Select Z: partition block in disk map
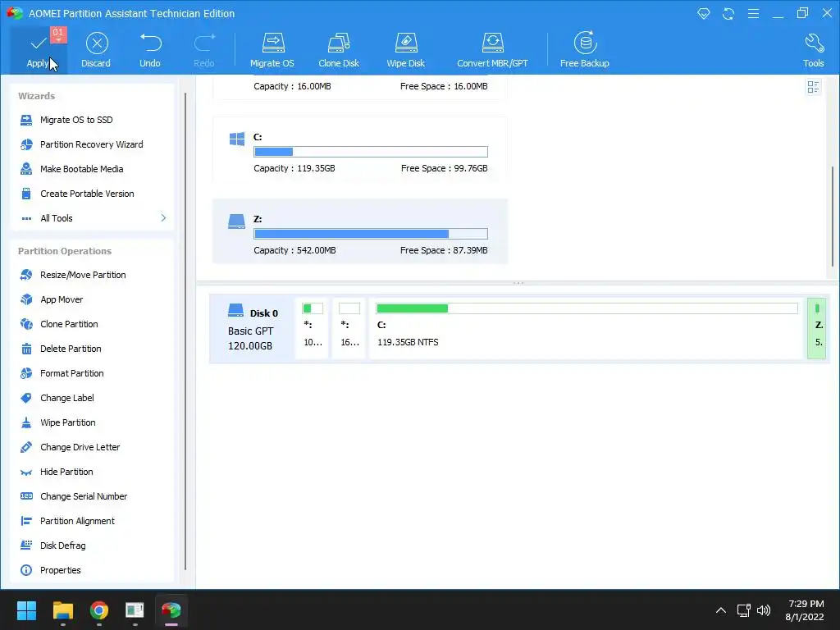Image resolution: width=840 pixels, height=630 pixels. 817,327
